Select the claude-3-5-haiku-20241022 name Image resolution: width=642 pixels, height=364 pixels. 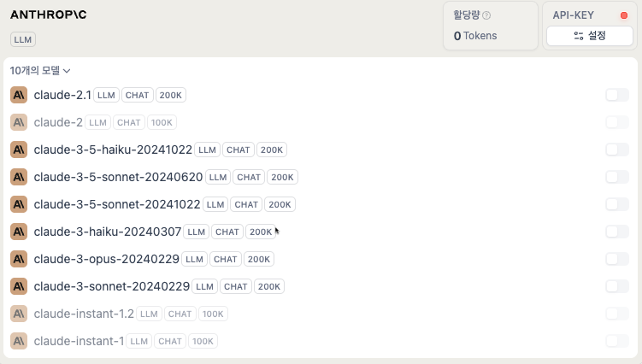113,150
